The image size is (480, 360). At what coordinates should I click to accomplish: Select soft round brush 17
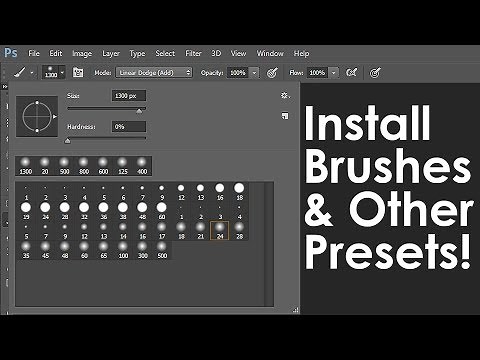pyautogui.click(x=162, y=231)
